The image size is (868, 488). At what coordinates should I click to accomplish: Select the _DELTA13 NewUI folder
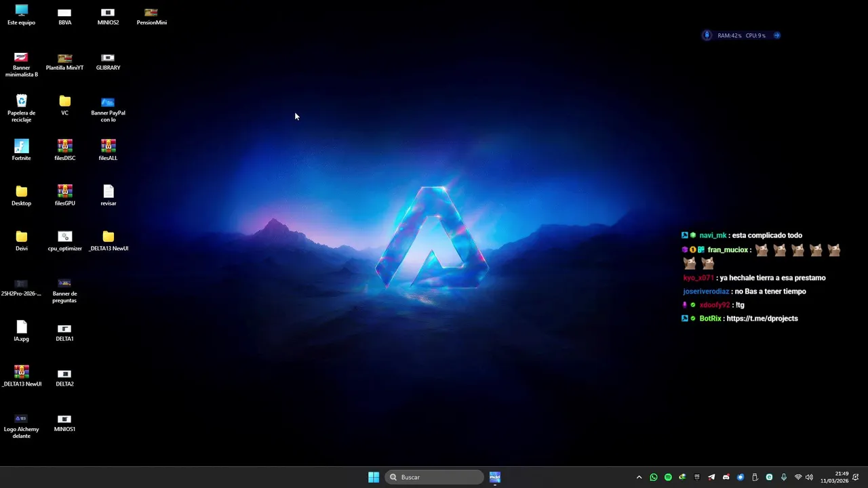[x=108, y=241]
